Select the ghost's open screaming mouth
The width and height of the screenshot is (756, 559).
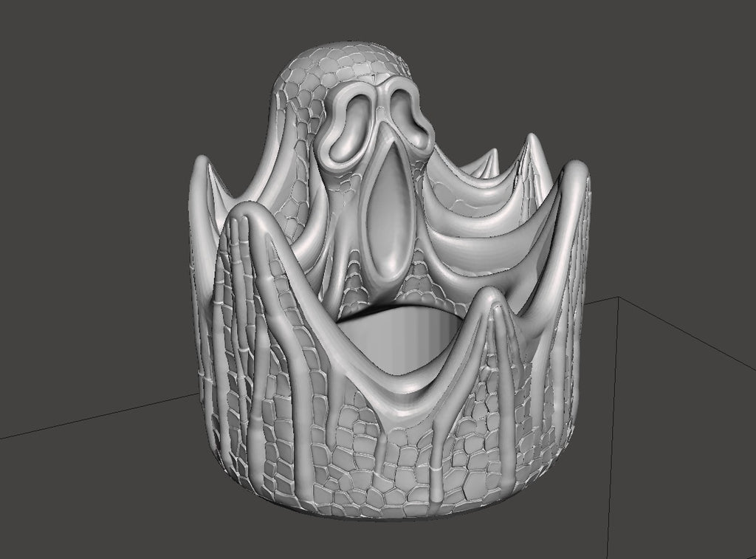388,213
